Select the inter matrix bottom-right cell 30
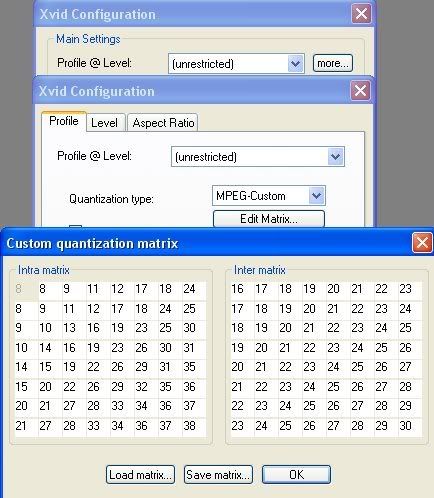434x498 pixels. tap(410, 426)
